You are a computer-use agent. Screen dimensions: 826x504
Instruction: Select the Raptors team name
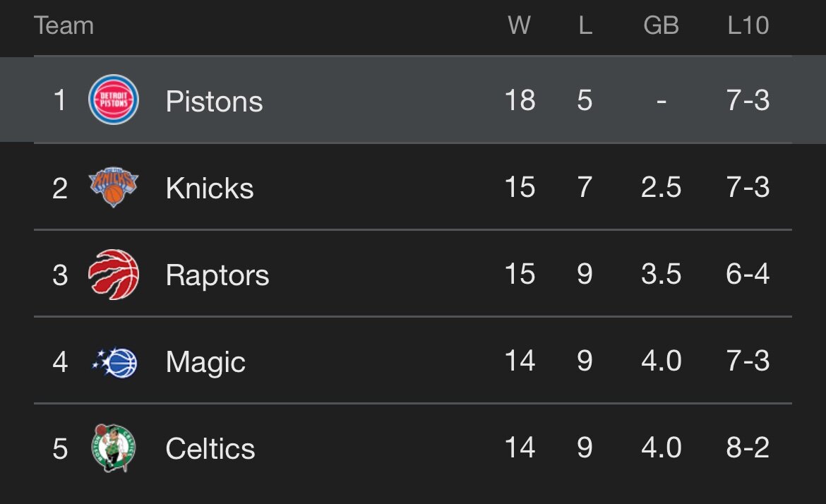(x=217, y=275)
